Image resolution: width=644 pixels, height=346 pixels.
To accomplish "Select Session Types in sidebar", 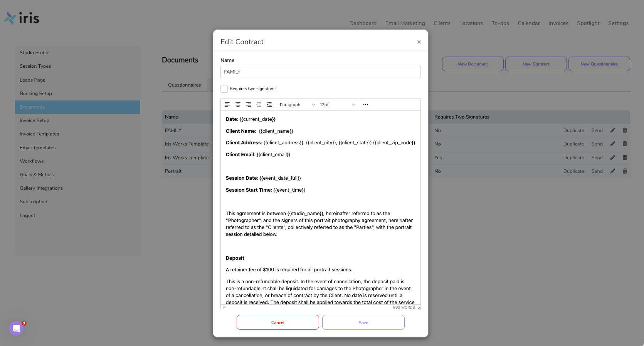I will click(x=77, y=66).
